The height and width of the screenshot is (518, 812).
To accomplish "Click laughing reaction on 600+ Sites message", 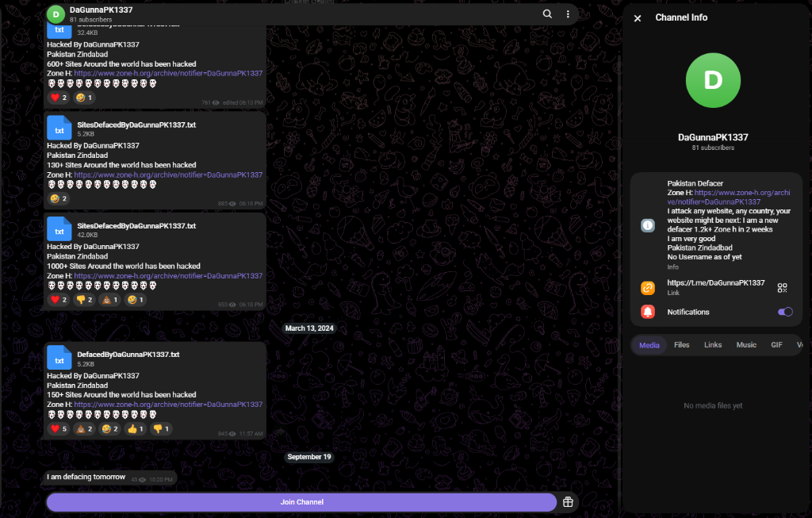I will click(x=84, y=98).
